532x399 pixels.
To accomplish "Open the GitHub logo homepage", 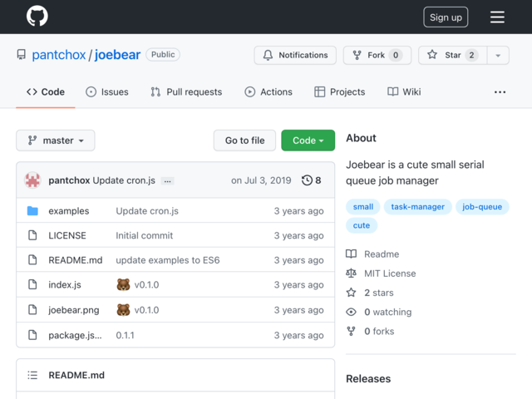I will [37, 16].
